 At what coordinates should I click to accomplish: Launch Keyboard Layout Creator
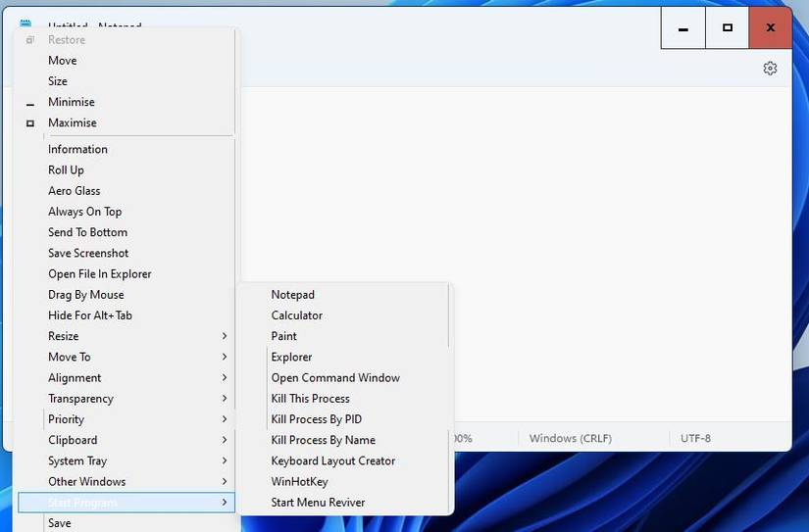344,460
